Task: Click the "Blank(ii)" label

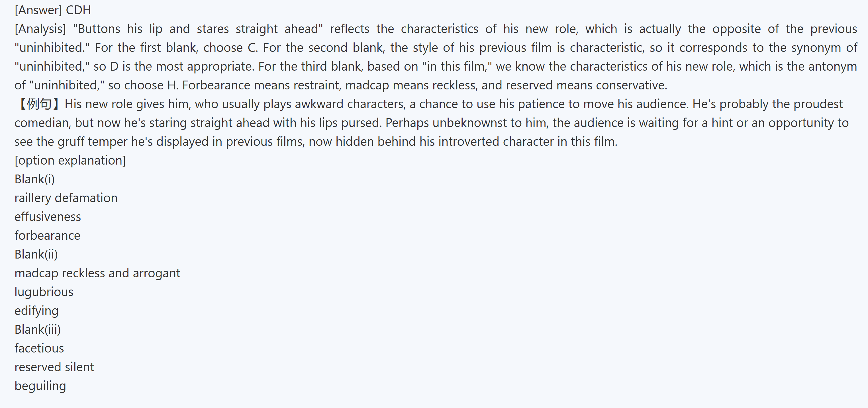Action: [x=36, y=254]
